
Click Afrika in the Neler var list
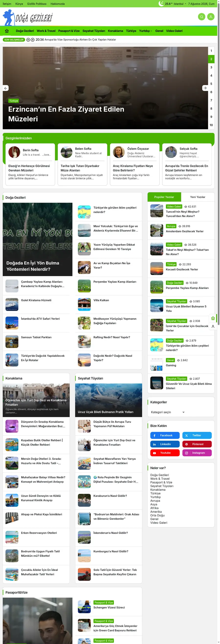pos(154,508)
